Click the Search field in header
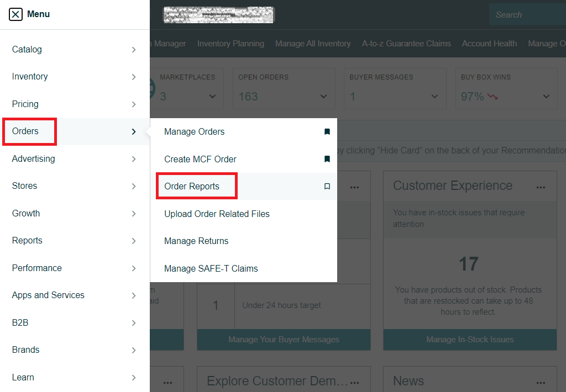Screen dimensions: 566x392 point(527,15)
